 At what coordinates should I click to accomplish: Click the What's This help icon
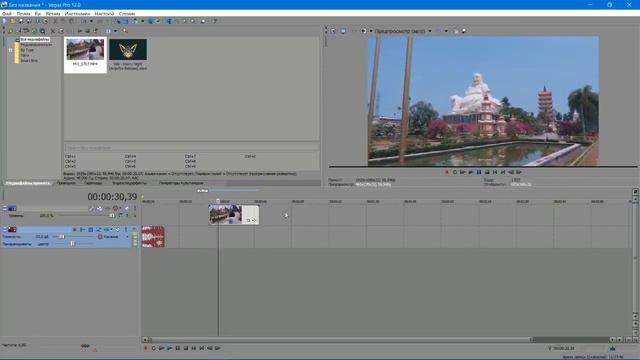(214, 21)
